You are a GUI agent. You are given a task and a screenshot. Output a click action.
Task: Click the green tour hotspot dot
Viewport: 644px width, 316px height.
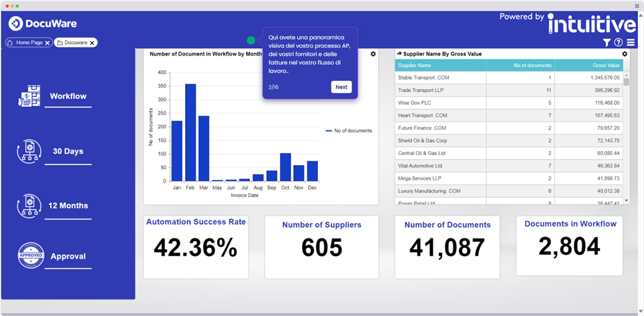click(251, 40)
